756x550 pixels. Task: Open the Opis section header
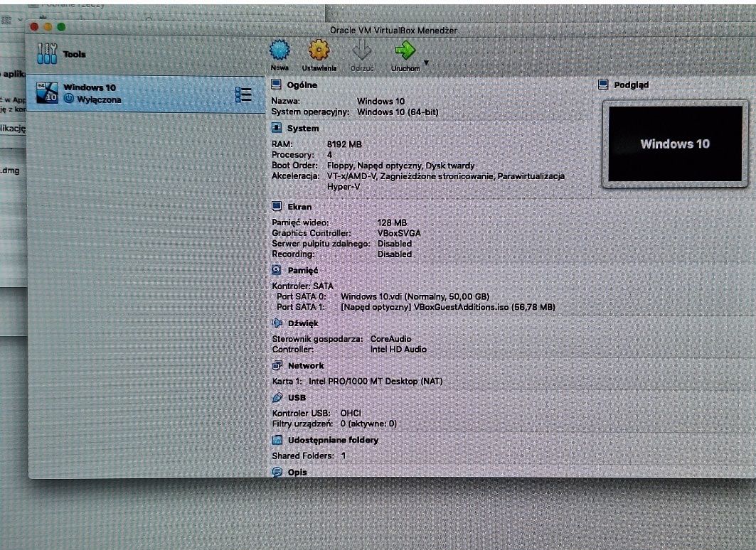click(x=297, y=473)
